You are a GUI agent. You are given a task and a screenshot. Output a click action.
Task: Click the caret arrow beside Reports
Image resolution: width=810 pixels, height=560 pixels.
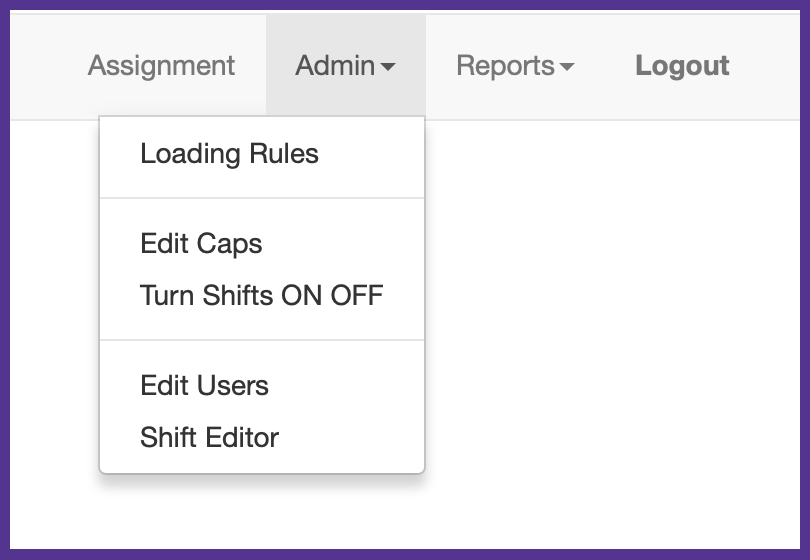coord(567,67)
